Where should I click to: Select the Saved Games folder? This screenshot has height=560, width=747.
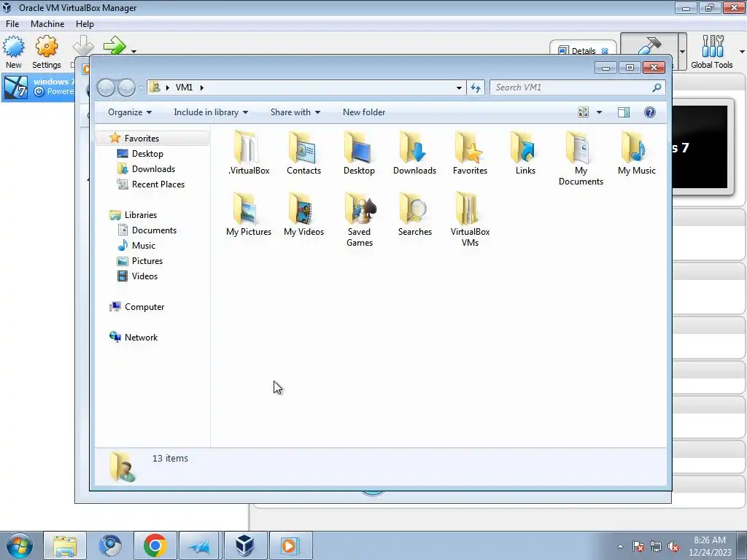(x=359, y=219)
